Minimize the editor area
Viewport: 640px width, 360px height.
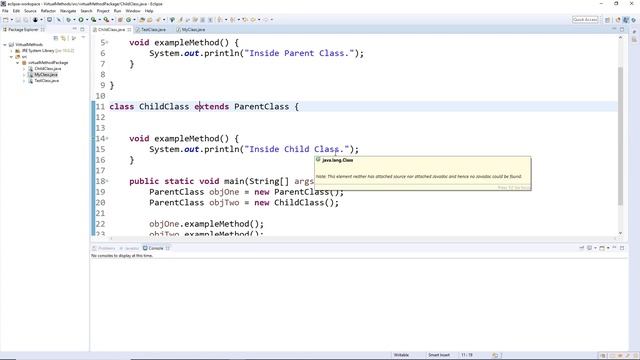tap(614, 29)
